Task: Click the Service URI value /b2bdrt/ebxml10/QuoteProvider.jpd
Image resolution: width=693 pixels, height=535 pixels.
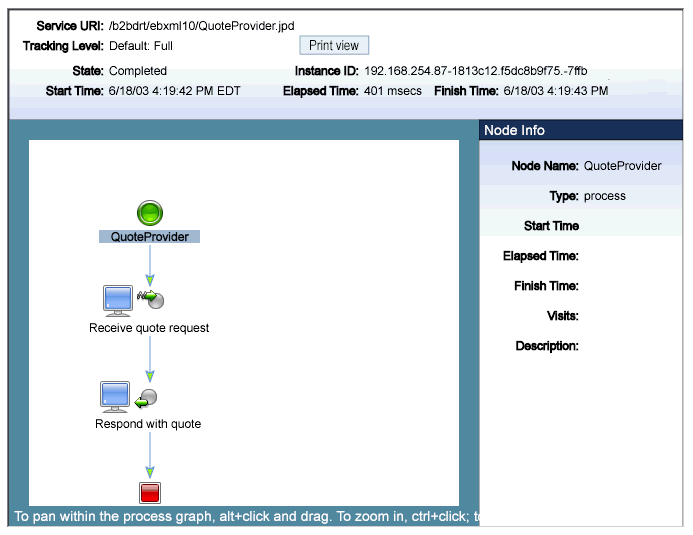Action: 202,26
